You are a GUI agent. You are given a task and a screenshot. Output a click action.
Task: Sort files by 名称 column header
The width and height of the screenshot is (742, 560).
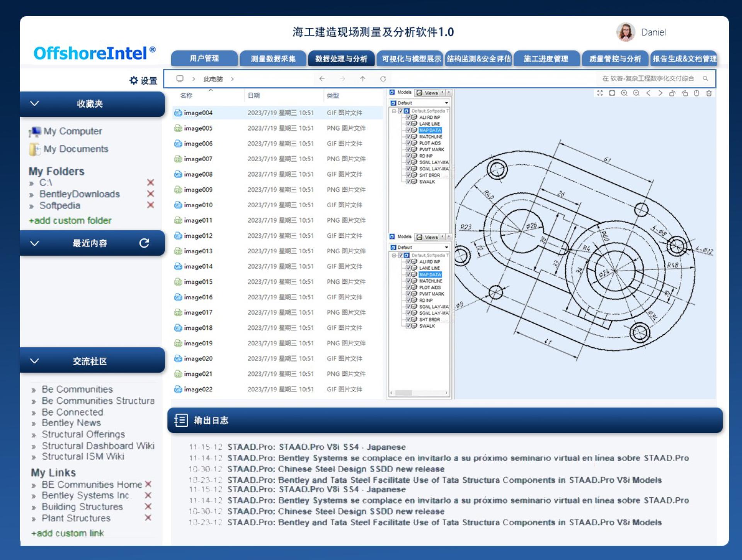186,95
